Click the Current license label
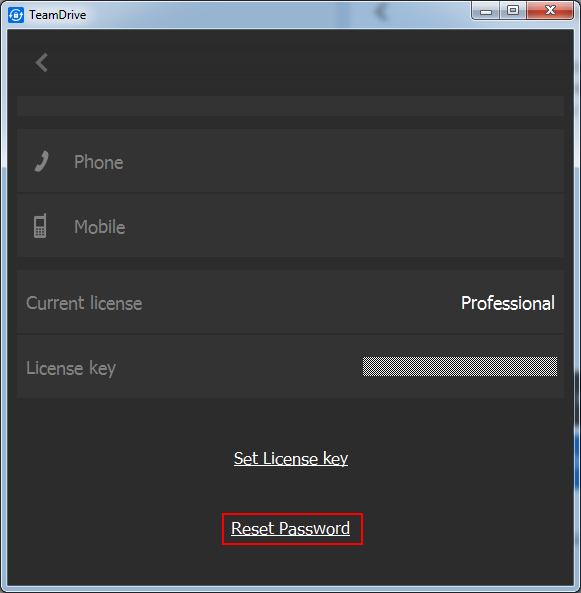The width and height of the screenshot is (581, 593). coord(84,303)
